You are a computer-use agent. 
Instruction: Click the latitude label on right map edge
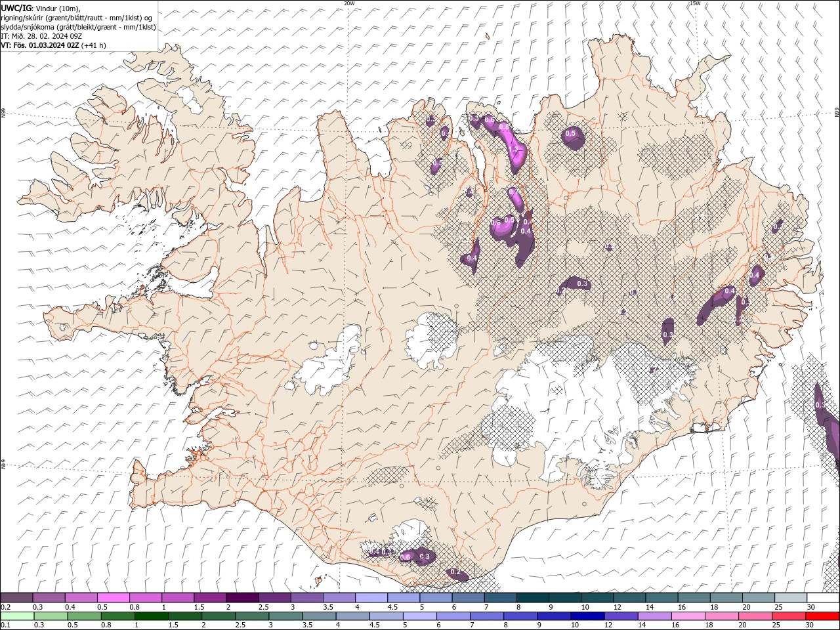[x=837, y=113]
